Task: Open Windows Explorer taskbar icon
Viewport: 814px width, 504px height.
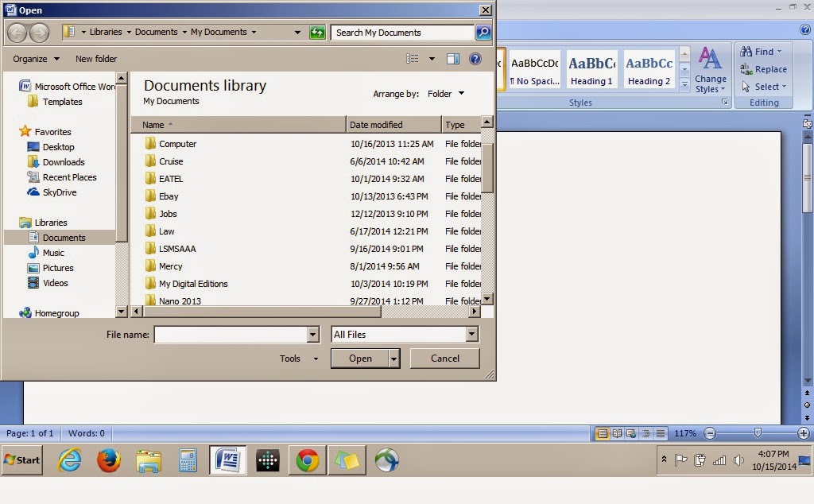Action: point(149,460)
